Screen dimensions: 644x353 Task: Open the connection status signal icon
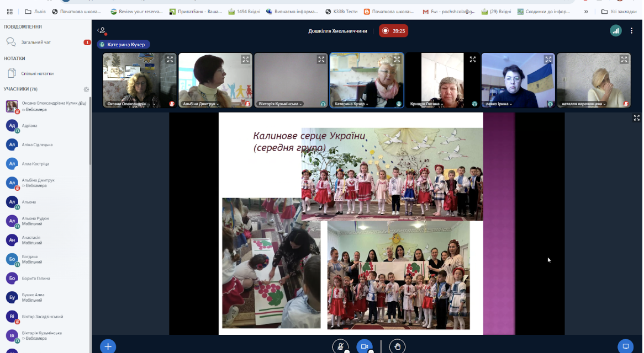(x=615, y=31)
